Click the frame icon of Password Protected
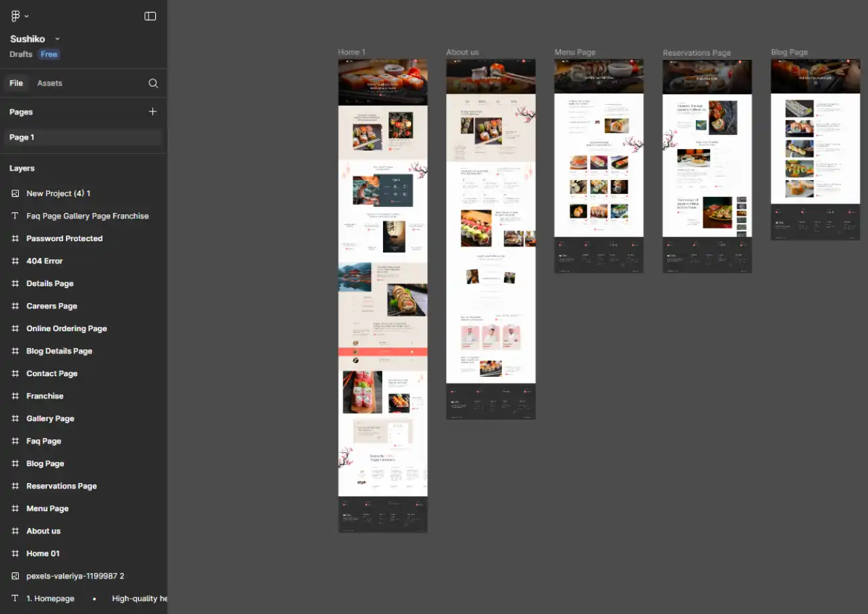This screenshot has height=614, width=868. (x=15, y=238)
